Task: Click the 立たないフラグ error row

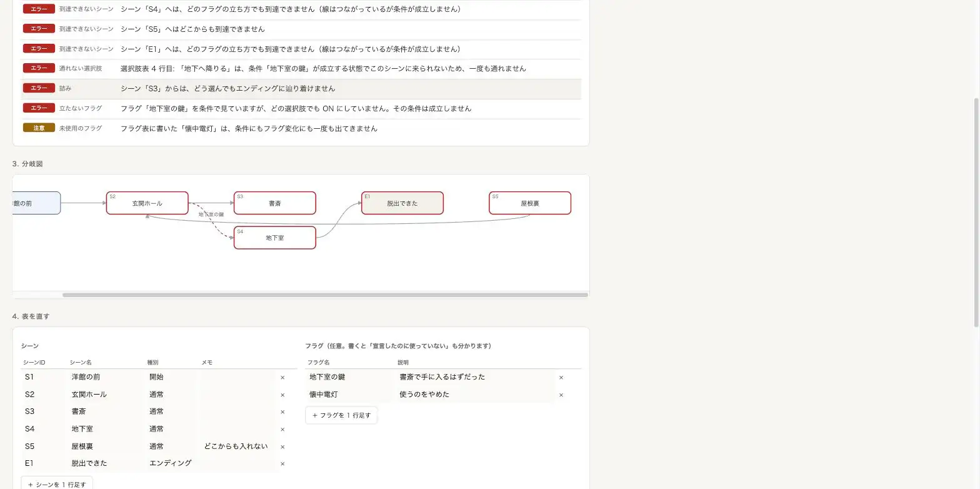Action: coord(301,109)
